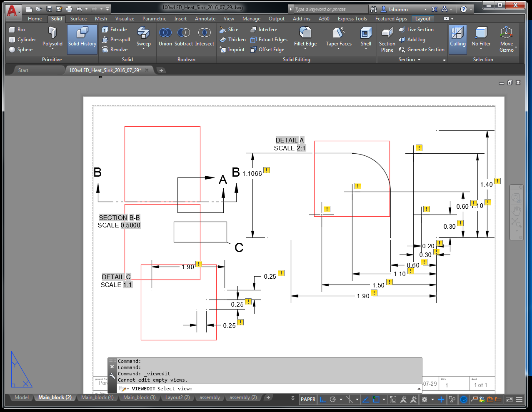Select the Presspull tool
Screen dimensions: 532x412
(x=116, y=40)
